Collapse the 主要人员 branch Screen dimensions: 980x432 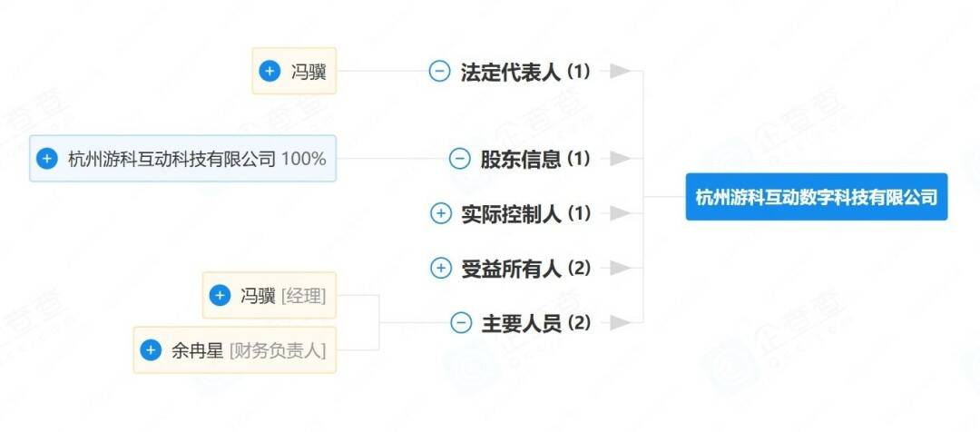point(461,322)
